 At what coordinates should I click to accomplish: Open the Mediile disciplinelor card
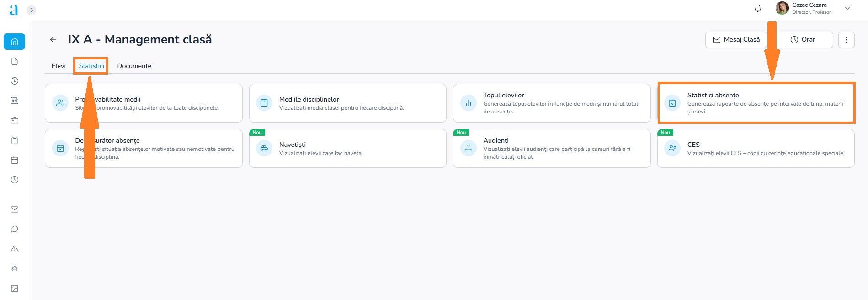click(x=347, y=103)
